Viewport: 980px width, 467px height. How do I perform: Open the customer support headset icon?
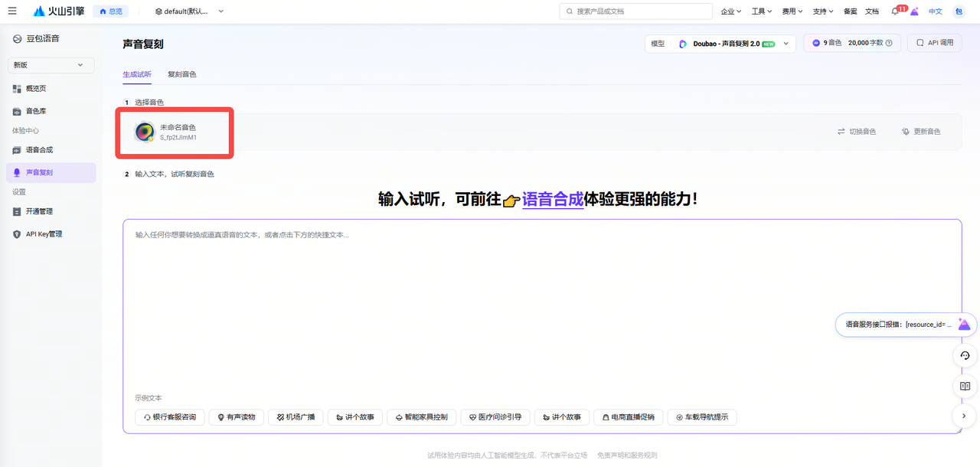[x=965, y=355]
